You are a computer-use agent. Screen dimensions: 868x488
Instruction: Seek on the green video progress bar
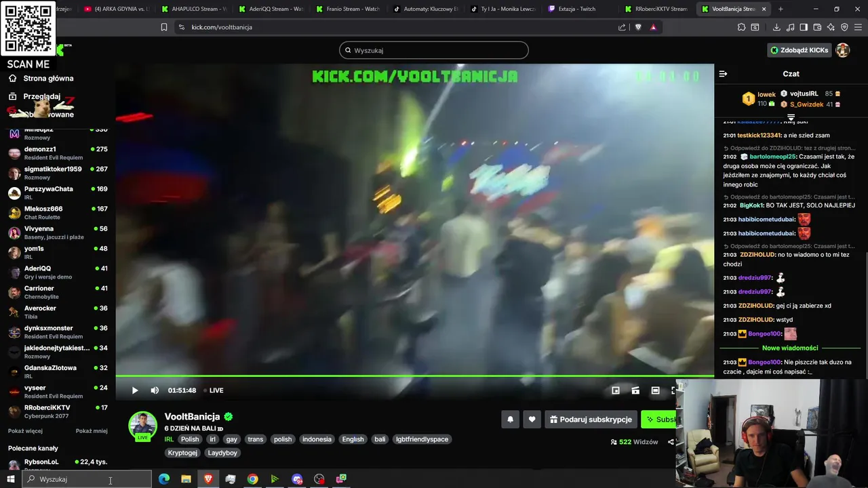point(414,375)
